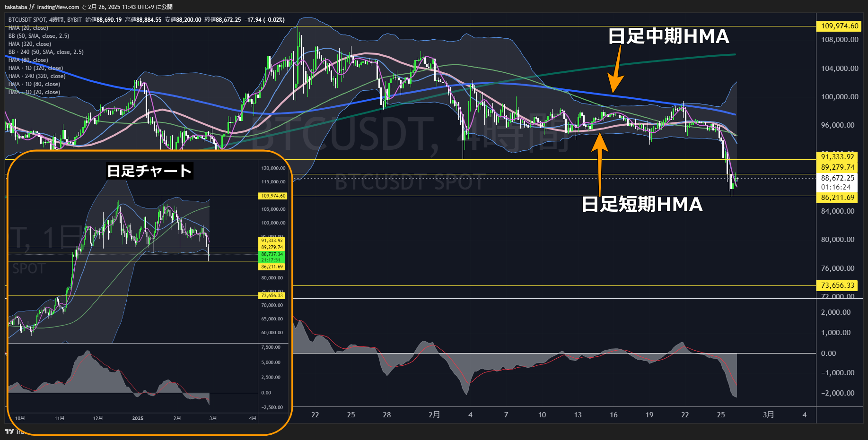Click the 日足中期HMA text annotation

point(668,36)
